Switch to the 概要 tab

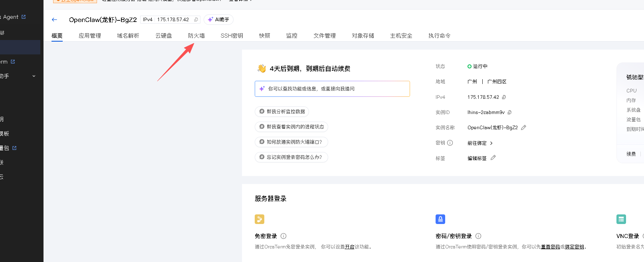point(57,36)
